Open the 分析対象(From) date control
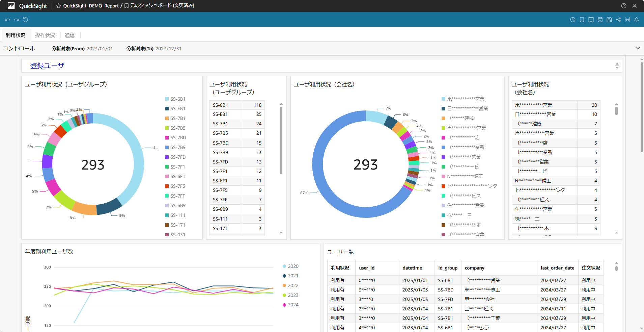The height and width of the screenshot is (332, 644). [x=100, y=49]
